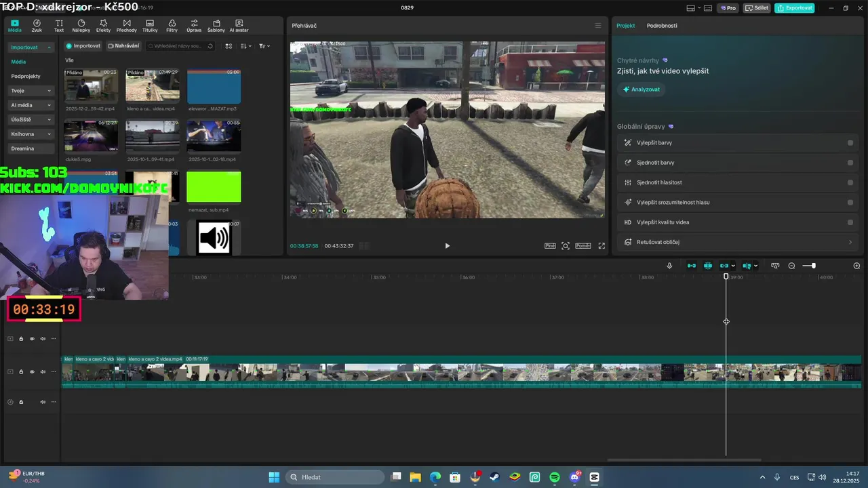Hide the main video track with eye icon
The height and width of the screenshot is (488, 868).
[32, 372]
